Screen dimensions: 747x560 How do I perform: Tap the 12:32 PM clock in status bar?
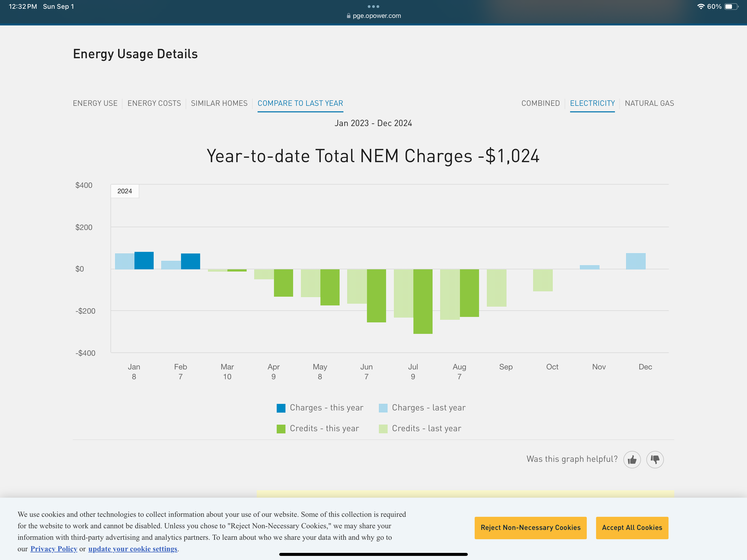[23, 6]
